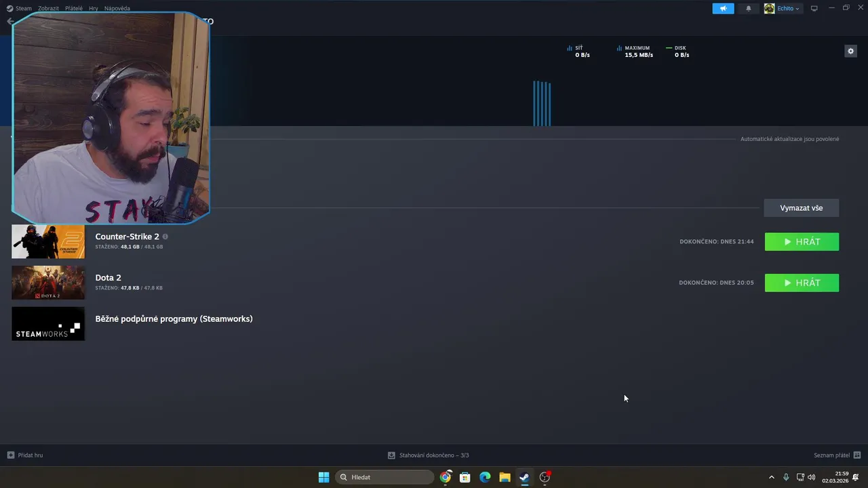The image size is (868, 488).
Task: Click the Hledat taskbar search box
Action: pos(385,477)
